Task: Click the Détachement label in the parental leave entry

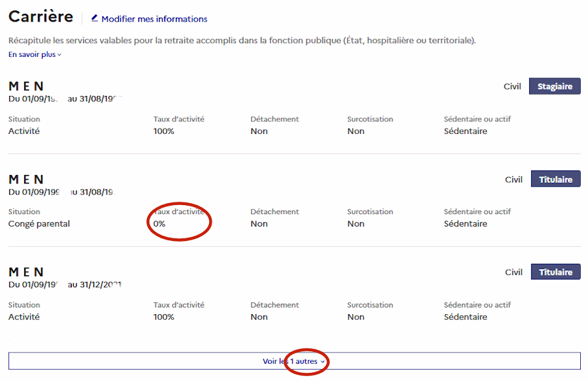Action: point(274,212)
